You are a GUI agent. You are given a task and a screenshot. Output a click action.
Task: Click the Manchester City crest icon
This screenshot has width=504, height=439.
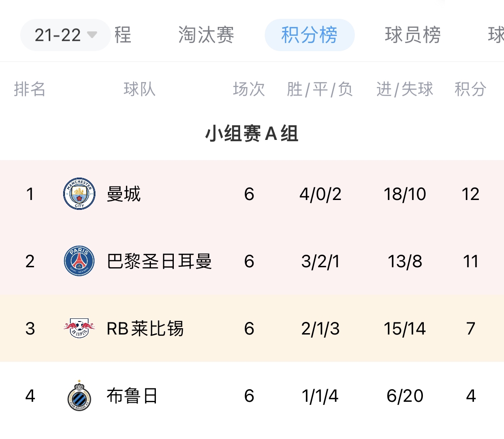click(79, 194)
